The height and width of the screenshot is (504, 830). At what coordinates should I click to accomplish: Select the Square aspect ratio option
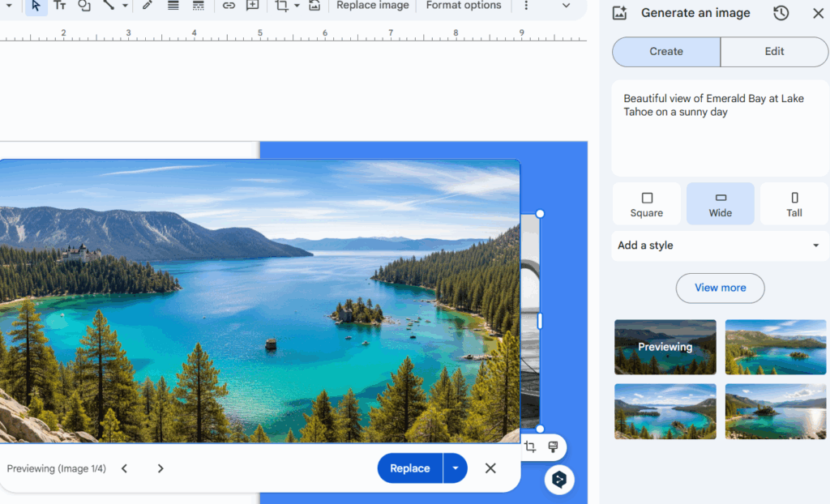tap(647, 204)
